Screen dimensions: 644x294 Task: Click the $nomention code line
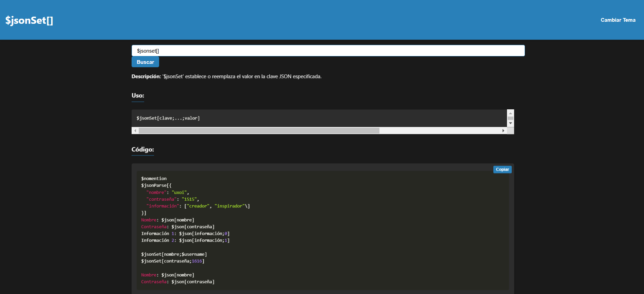tap(154, 179)
